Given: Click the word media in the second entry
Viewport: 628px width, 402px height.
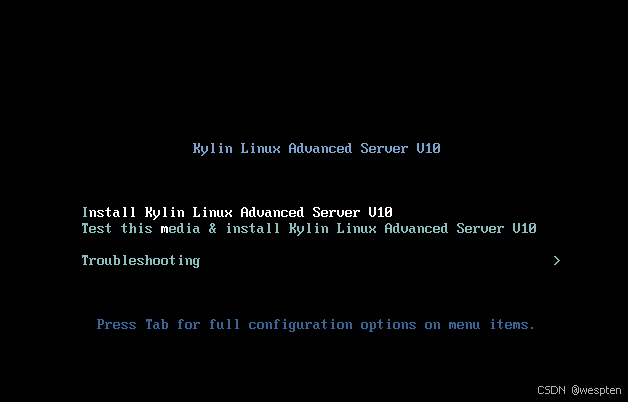Looking at the screenshot, I should click(180, 229).
